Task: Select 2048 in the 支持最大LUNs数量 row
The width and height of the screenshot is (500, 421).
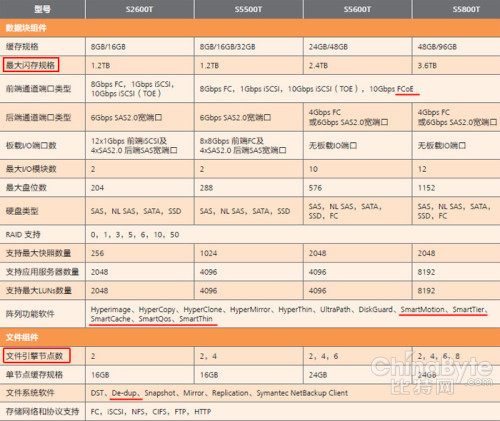Action: 99,291
